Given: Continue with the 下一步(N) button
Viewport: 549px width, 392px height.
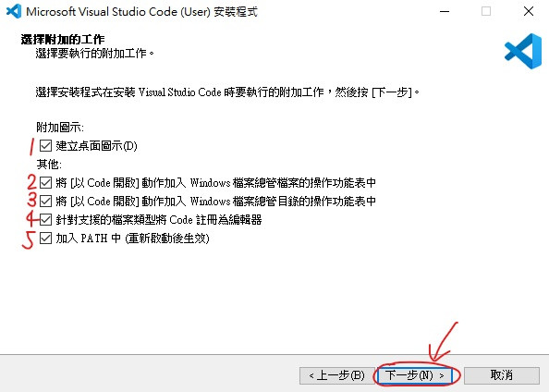Looking at the screenshot, I should point(415,375).
